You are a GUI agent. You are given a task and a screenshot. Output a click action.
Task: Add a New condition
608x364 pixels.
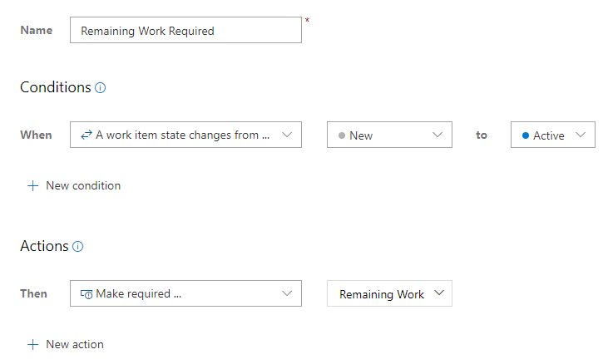click(82, 185)
